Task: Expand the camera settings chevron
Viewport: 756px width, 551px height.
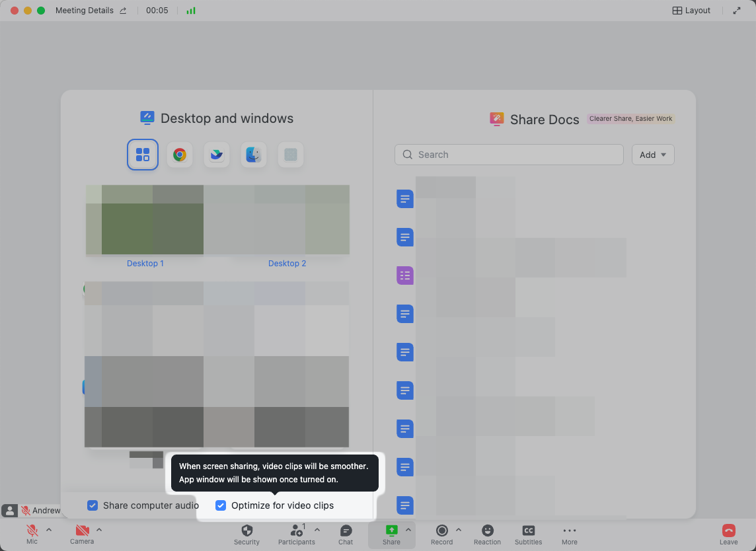Action: [x=99, y=529]
